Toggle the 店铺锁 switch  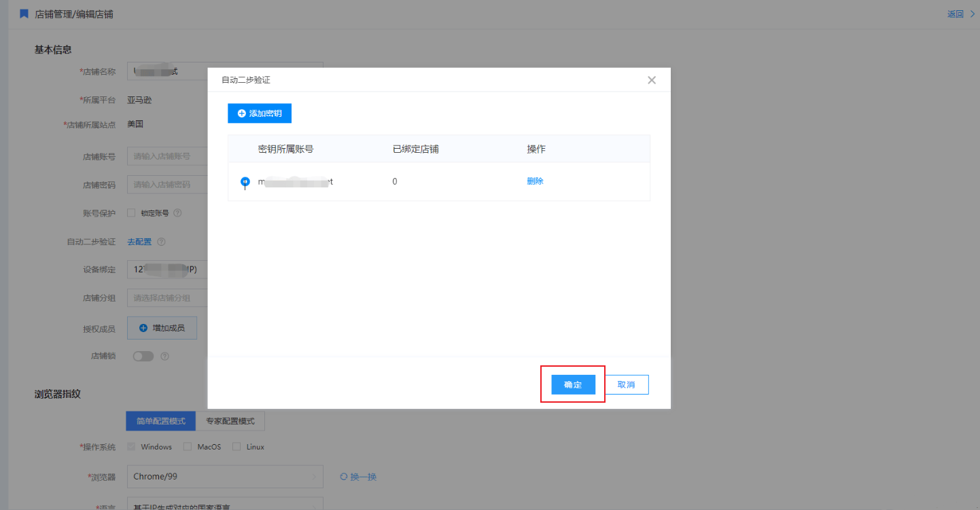pyautogui.click(x=143, y=356)
